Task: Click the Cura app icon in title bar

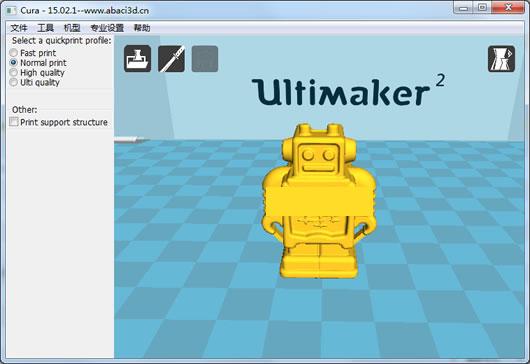Action: click(11, 10)
